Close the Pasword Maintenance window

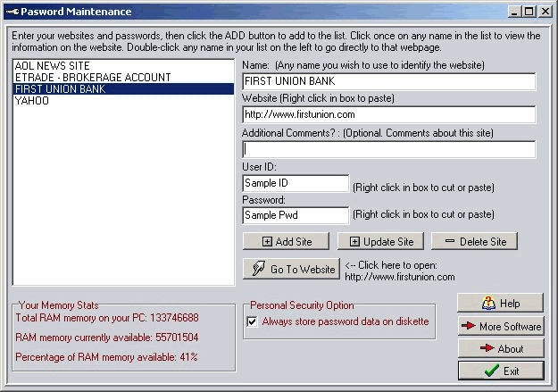[x=546, y=12]
